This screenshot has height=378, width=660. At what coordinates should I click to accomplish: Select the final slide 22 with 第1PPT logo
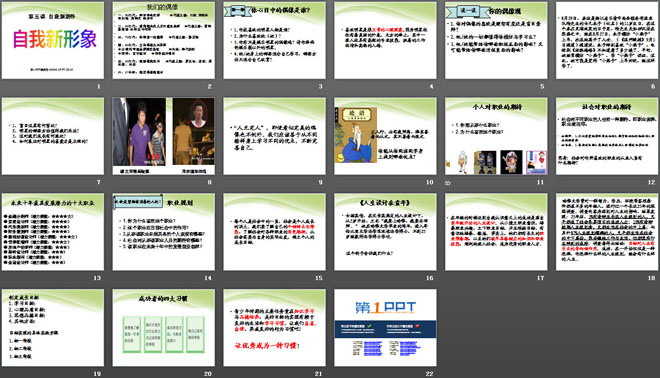click(385, 327)
